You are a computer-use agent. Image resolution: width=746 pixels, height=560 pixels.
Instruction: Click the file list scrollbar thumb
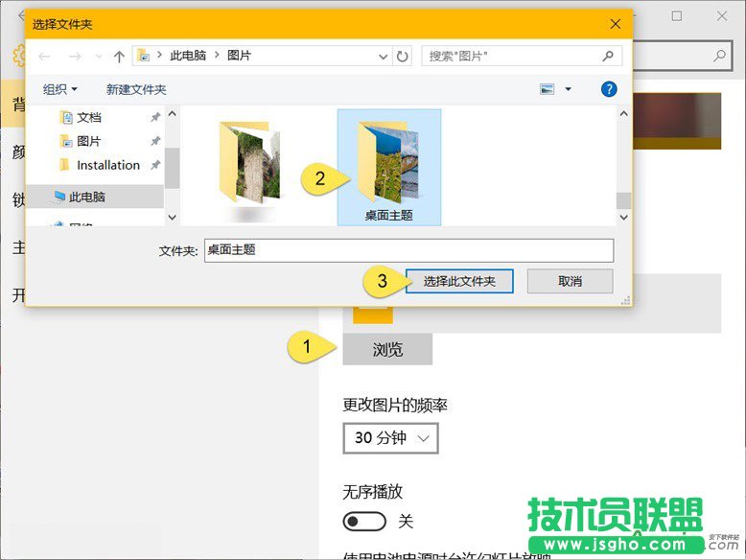pyautogui.click(x=623, y=200)
